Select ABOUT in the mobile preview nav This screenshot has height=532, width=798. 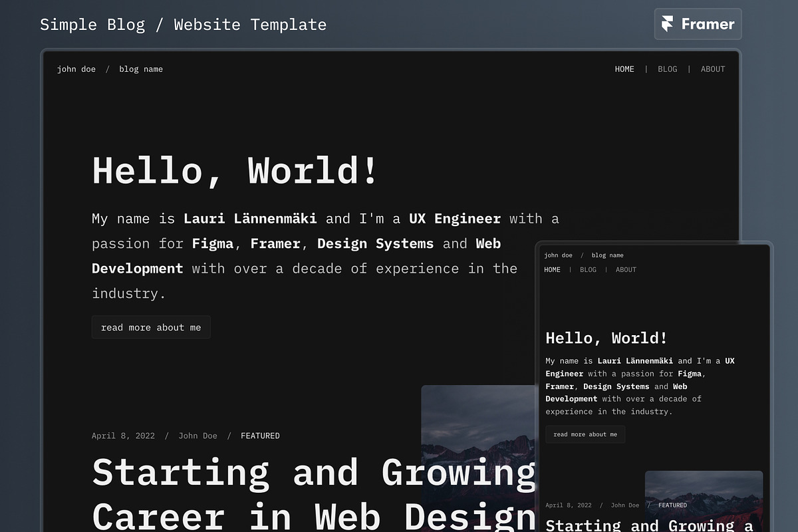(x=626, y=270)
